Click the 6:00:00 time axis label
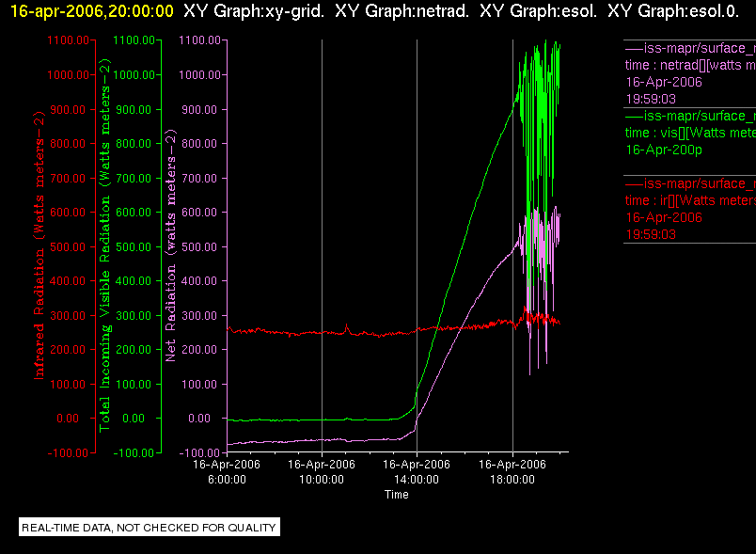The width and height of the screenshot is (756, 554). 227,480
